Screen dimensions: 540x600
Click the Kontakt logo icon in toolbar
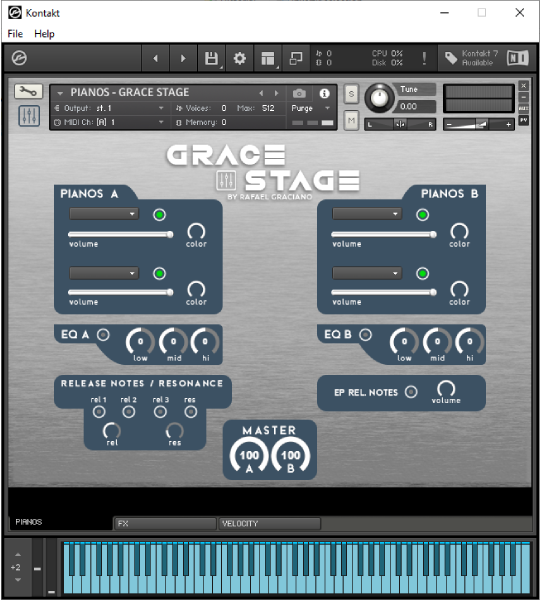[19, 58]
